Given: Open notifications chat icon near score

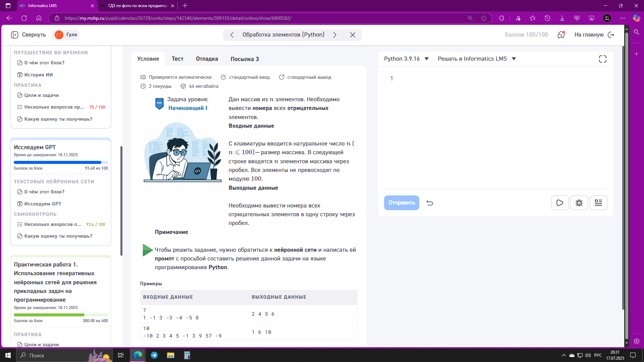Looking at the screenshot, I should [561, 35].
